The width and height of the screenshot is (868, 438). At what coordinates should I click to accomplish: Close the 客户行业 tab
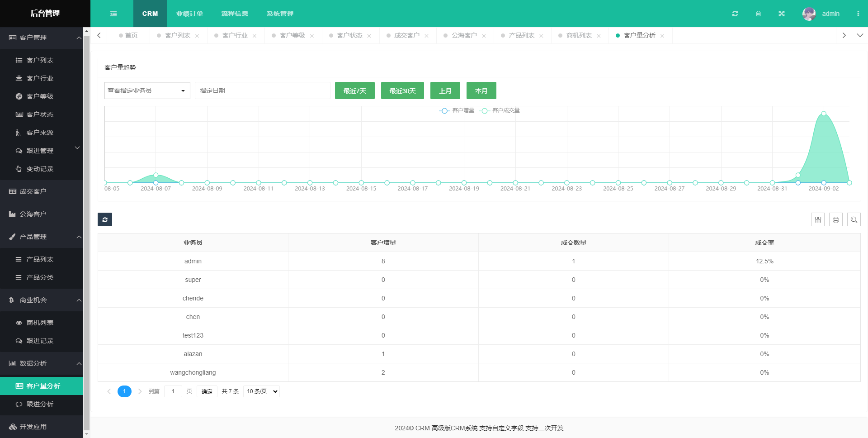tap(255, 36)
